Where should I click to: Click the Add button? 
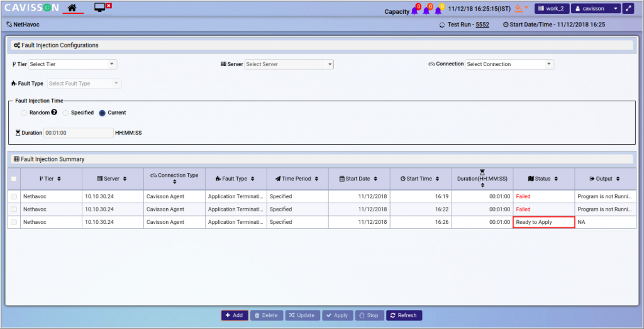(x=235, y=315)
